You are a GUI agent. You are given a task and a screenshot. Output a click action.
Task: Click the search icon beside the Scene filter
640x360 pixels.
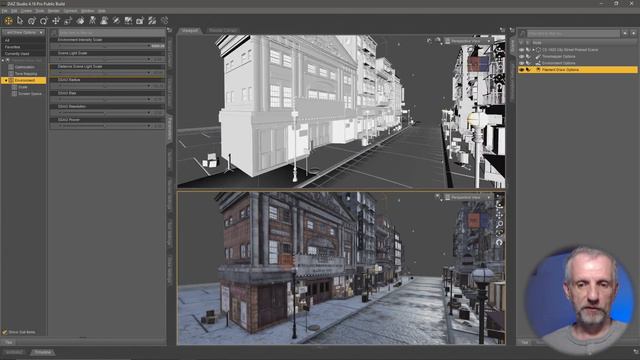coord(522,33)
